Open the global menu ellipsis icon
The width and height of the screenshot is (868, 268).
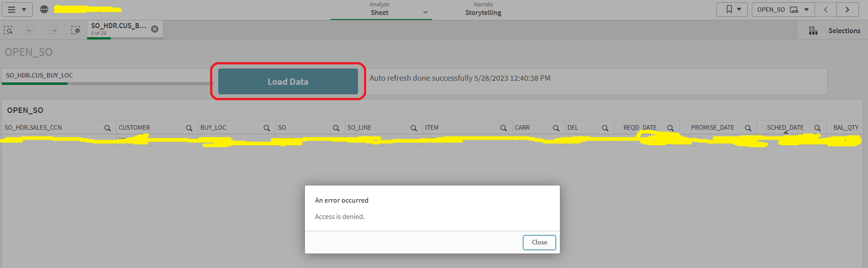click(44, 10)
